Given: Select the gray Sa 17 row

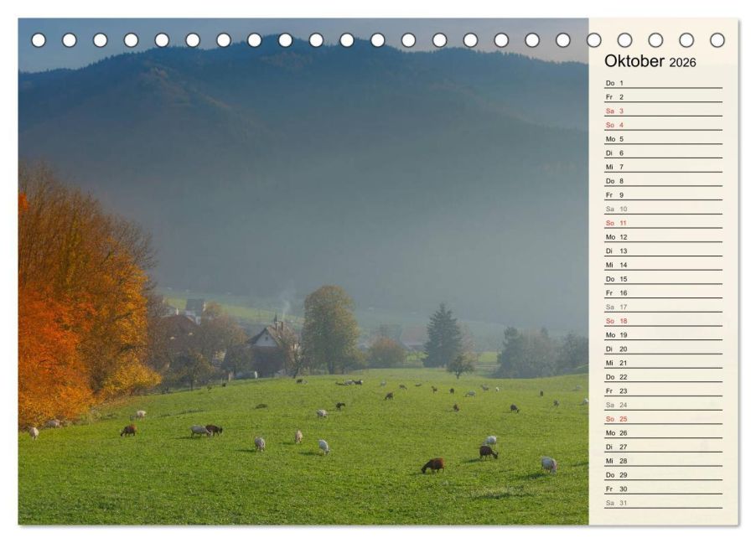Looking at the screenshot, I should point(662,307).
